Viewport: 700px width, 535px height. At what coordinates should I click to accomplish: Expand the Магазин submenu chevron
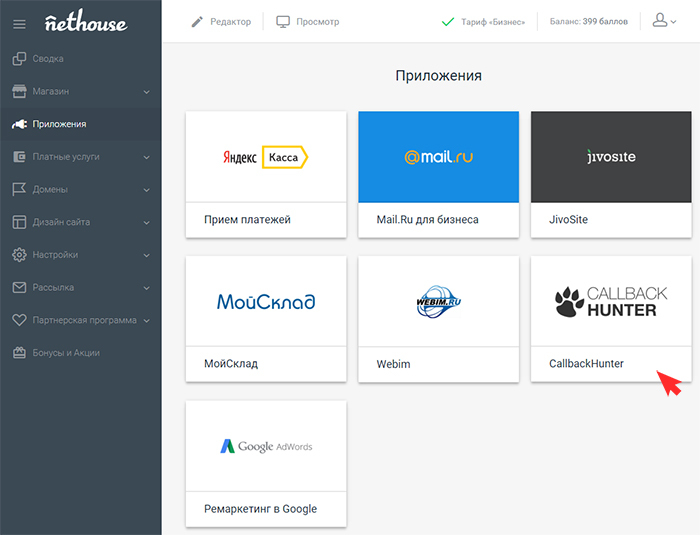coord(146,92)
